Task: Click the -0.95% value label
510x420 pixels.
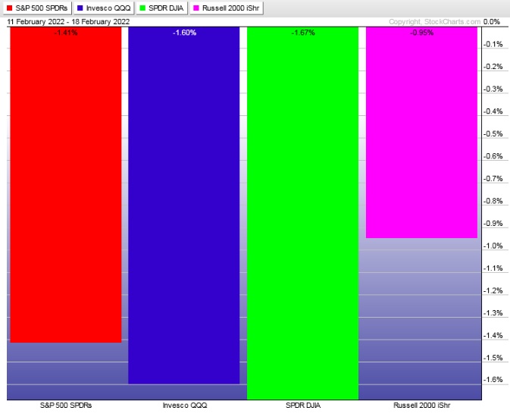Action: 421,33
